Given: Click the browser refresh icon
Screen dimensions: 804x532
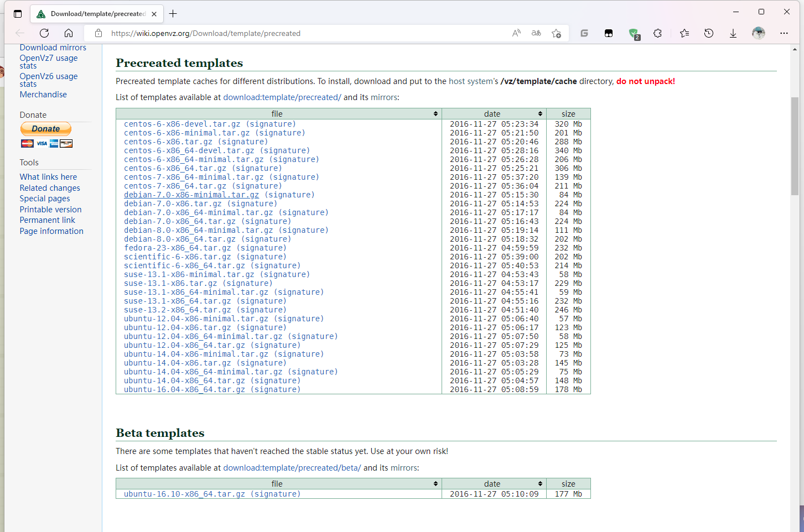Looking at the screenshot, I should [x=44, y=33].
